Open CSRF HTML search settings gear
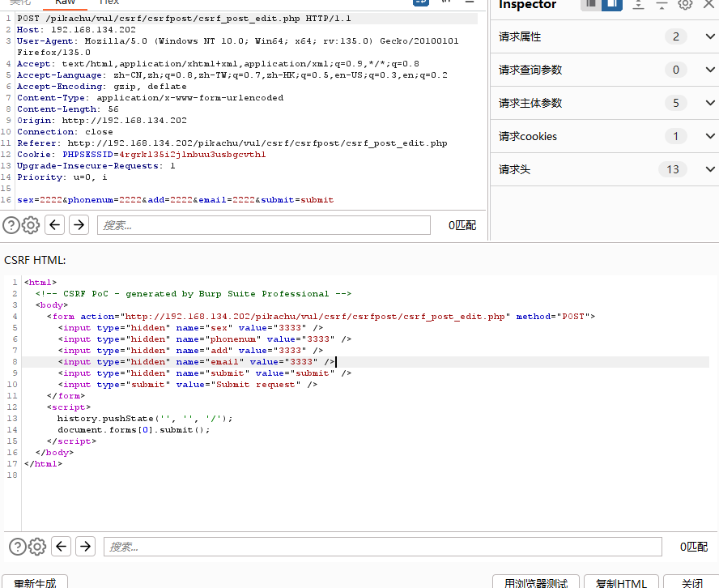The width and height of the screenshot is (719, 588). pyautogui.click(x=37, y=547)
